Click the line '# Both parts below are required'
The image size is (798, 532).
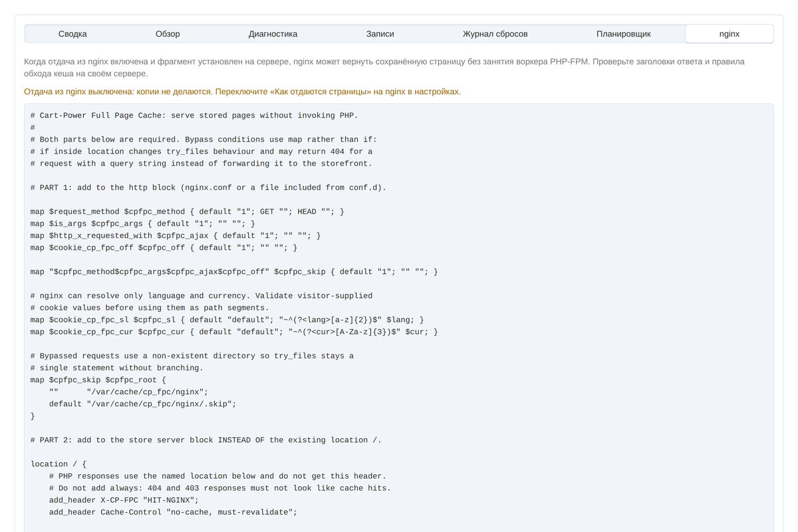pos(203,140)
